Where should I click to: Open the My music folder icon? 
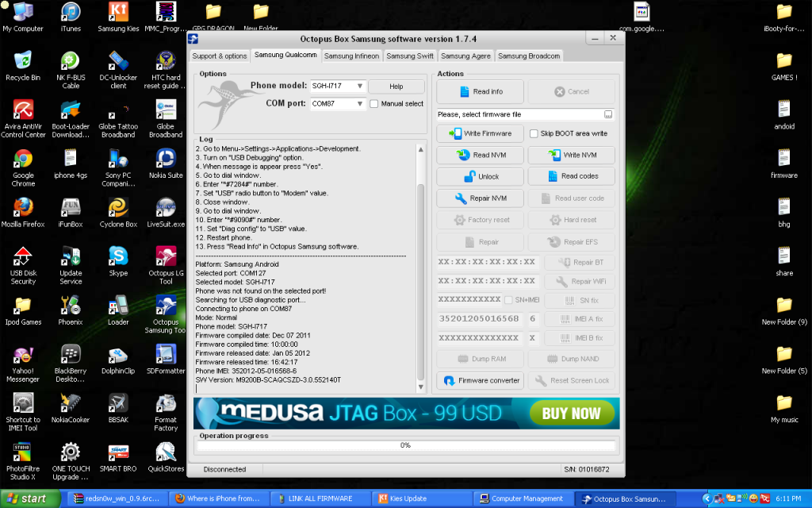784,407
